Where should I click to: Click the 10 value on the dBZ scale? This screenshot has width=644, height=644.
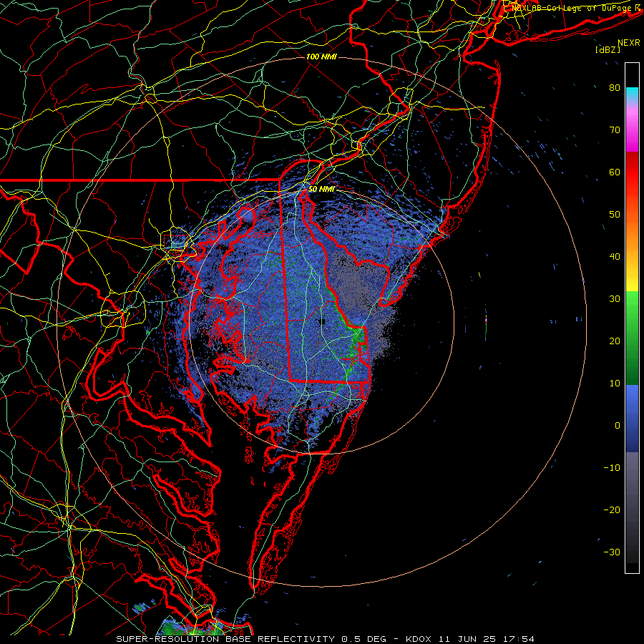pos(615,384)
